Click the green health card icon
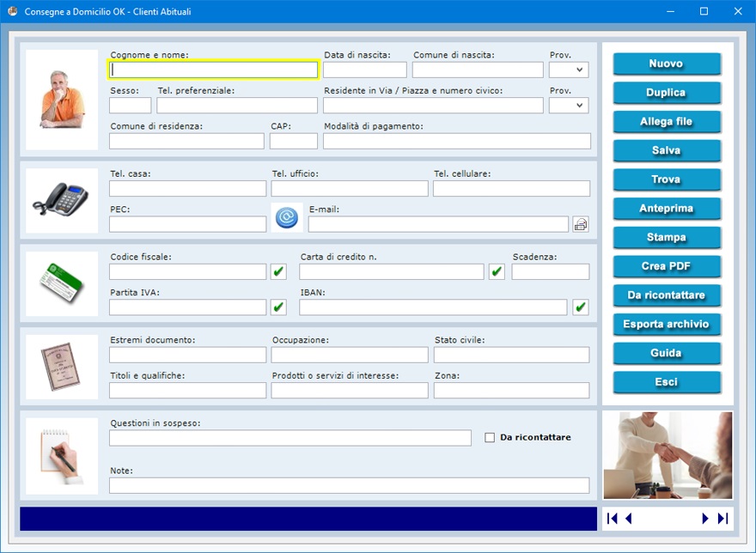The image size is (756, 553). 62,283
